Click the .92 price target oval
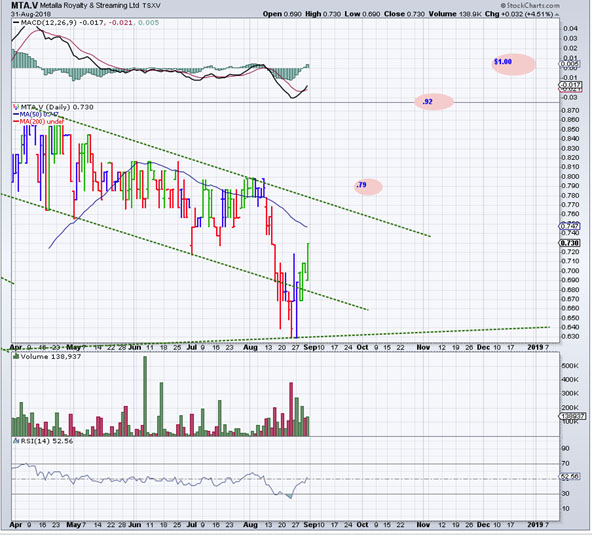This screenshot has width=592, height=535. (434, 102)
